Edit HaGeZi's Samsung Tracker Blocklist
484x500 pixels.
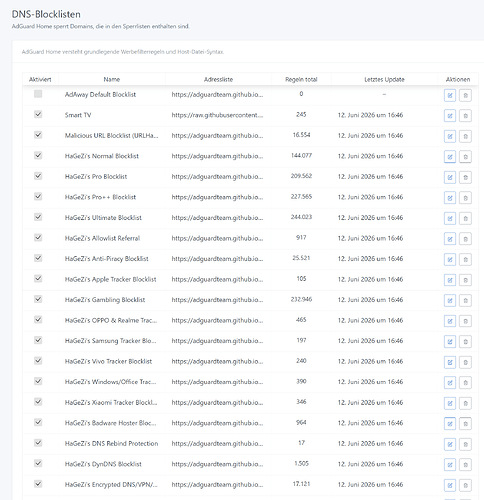click(450, 342)
